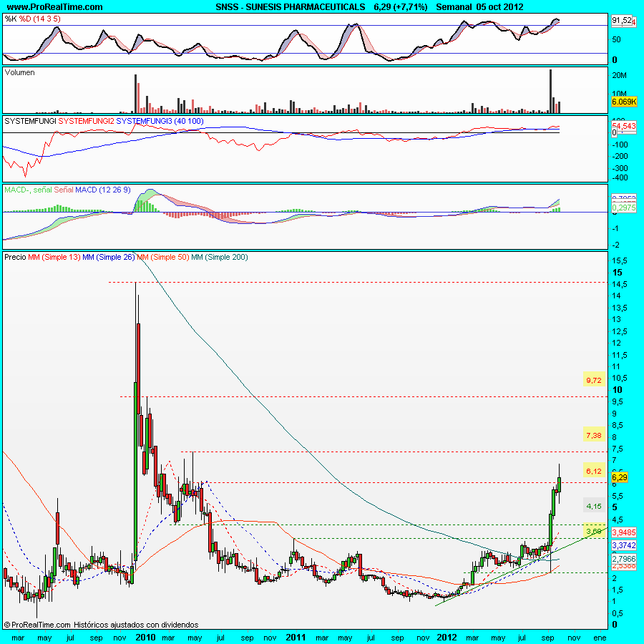The width and height of the screenshot is (644, 644).
Task: Click the red '3,9485' moving average value
Action: 624,532
